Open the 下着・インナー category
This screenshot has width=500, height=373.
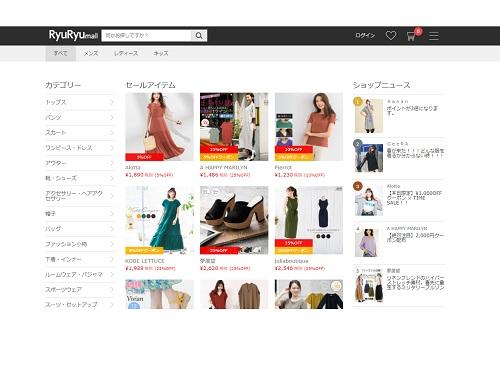pos(79,259)
